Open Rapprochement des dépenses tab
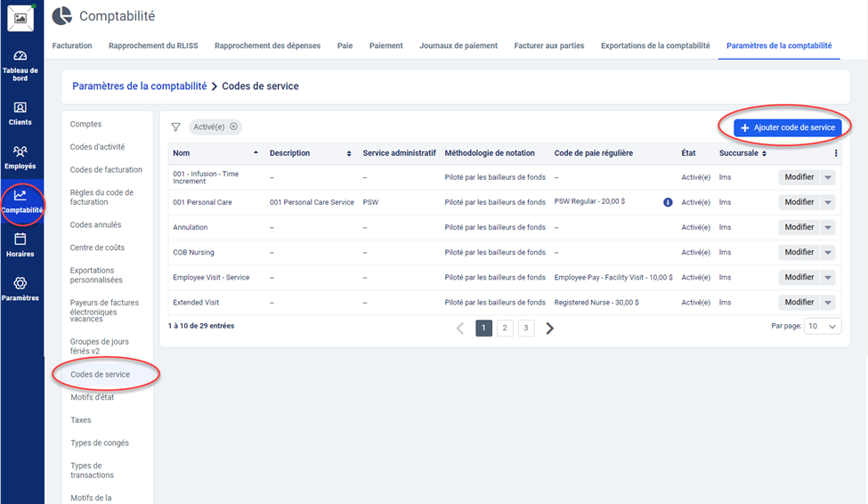The width and height of the screenshot is (868, 504). click(x=267, y=45)
